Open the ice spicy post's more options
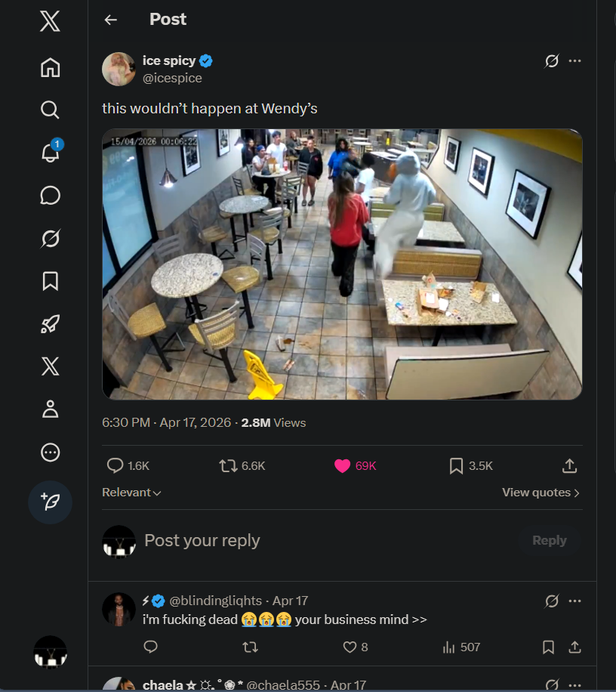The image size is (616, 692). (574, 61)
